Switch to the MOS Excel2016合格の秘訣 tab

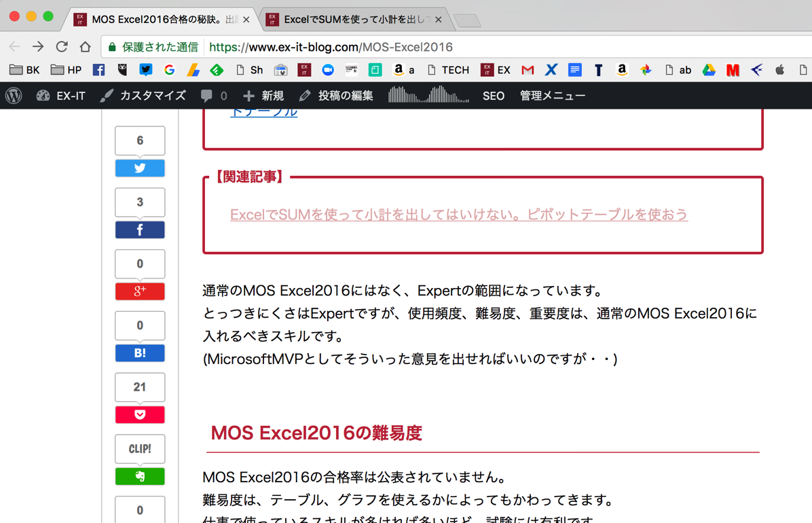(x=162, y=19)
